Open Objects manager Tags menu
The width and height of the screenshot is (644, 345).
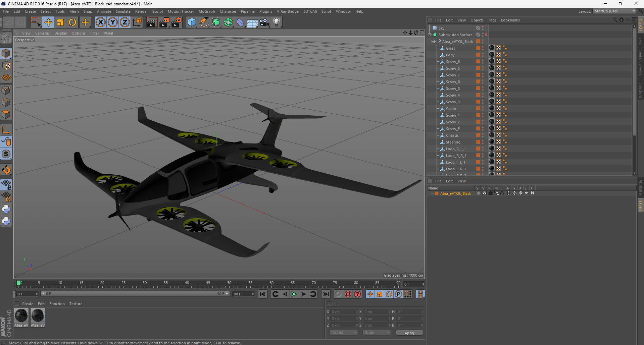point(492,20)
